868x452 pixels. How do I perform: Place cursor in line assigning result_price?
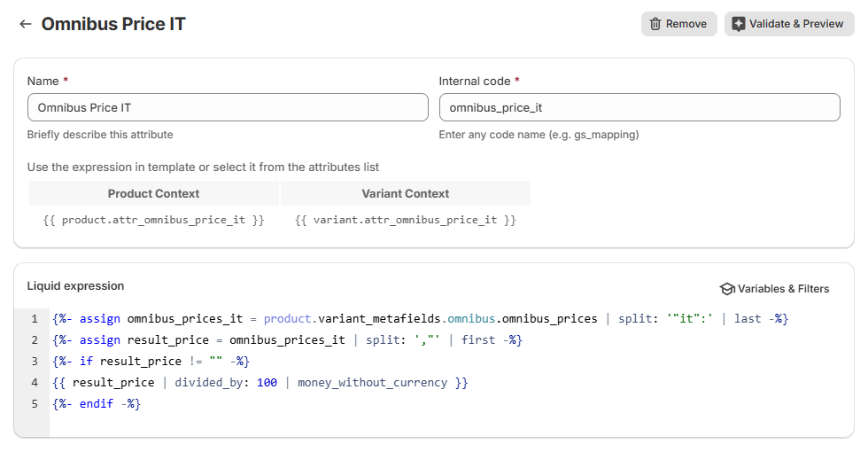click(288, 340)
